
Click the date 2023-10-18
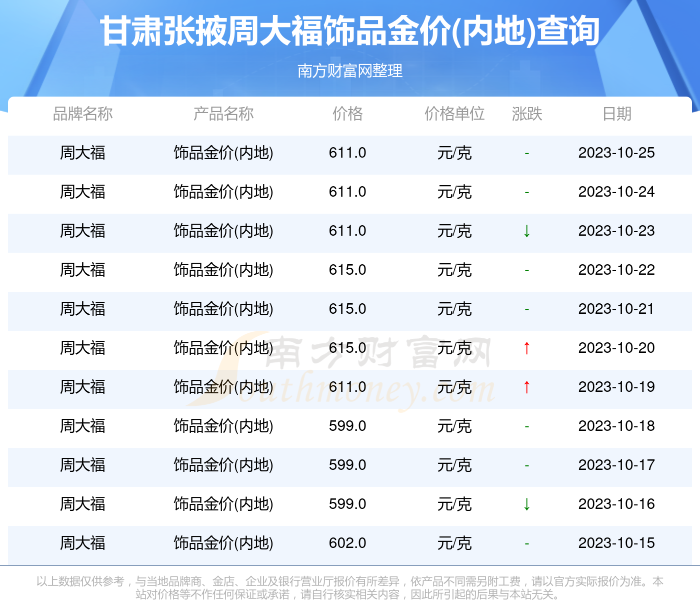[x=616, y=426]
